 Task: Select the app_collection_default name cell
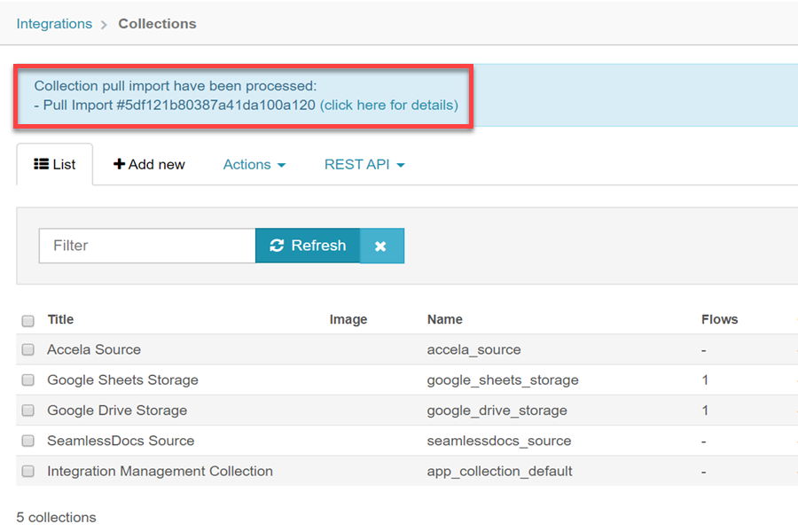coord(499,472)
